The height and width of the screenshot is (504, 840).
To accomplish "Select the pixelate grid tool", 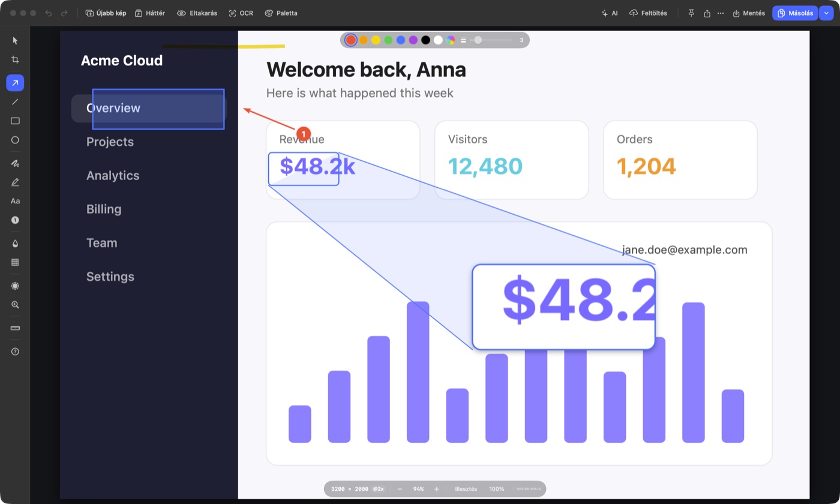I will tap(15, 262).
